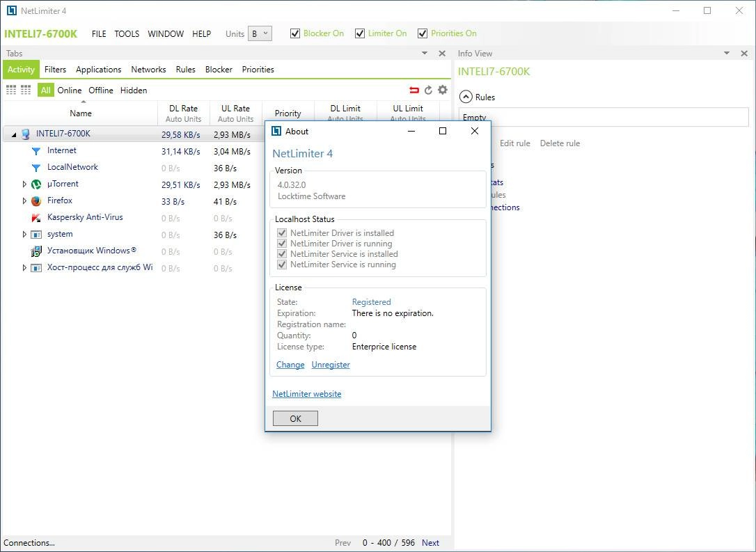Click the system process icon

(36, 235)
